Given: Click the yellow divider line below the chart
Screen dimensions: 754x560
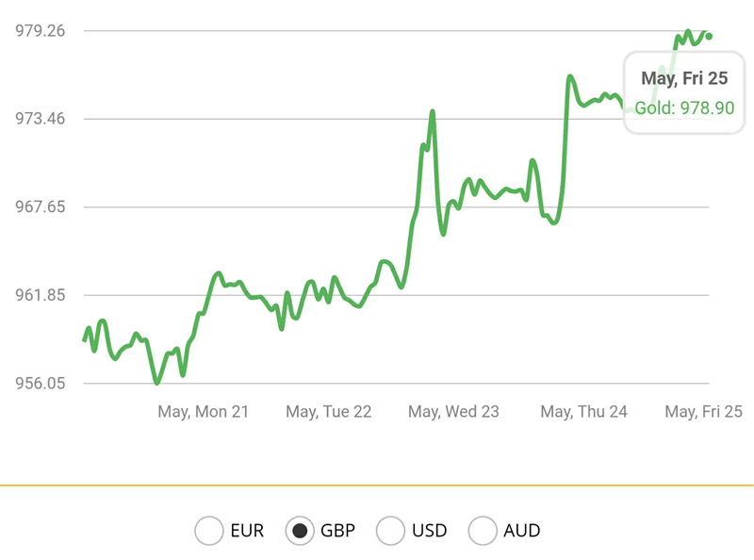Looking at the screenshot, I should point(377,486).
